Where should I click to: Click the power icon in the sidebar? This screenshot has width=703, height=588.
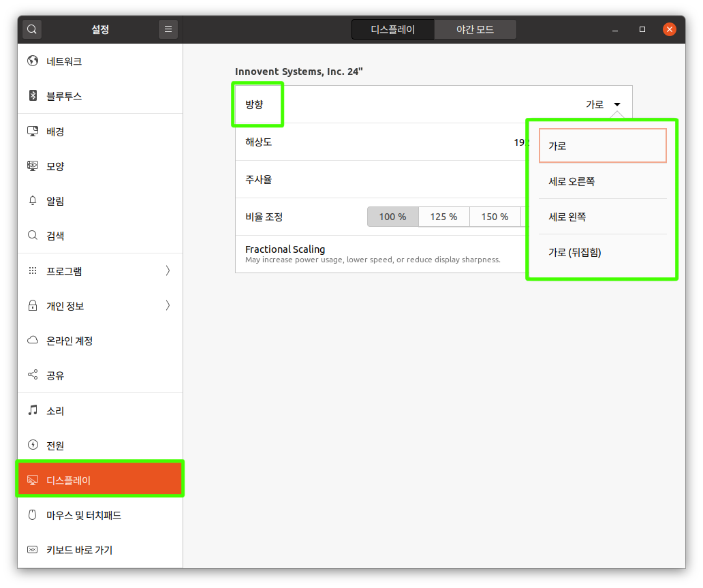(x=33, y=444)
